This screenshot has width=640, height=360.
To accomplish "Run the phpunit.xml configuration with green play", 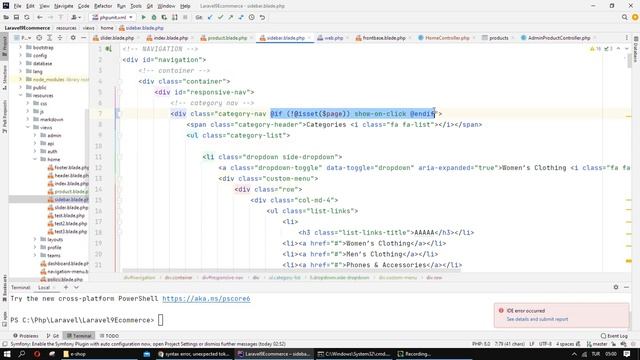I will pyautogui.click(x=143, y=18).
